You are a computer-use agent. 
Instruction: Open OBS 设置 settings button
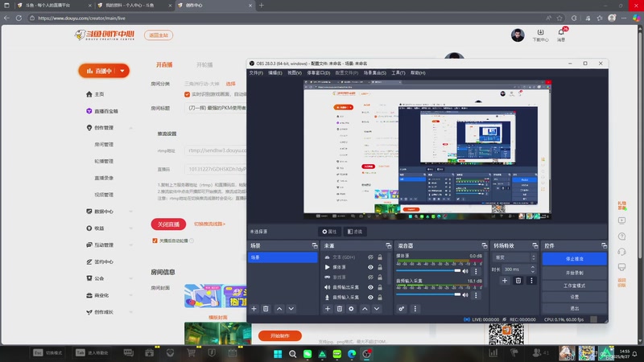(574, 297)
